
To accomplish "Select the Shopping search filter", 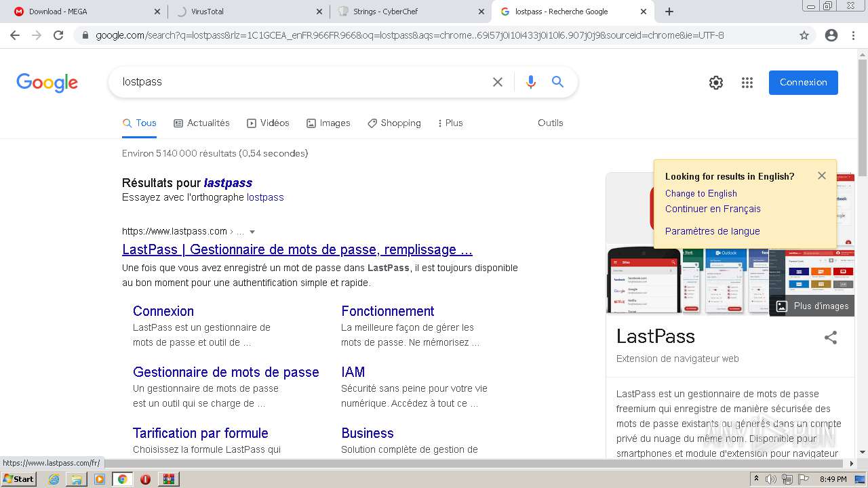I will pos(394,123).
